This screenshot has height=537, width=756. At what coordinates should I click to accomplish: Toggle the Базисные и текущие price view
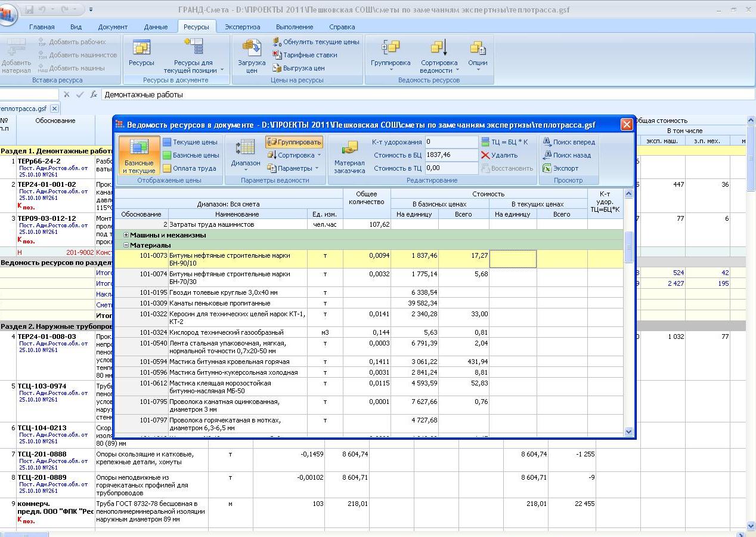(x=139, y=154)
